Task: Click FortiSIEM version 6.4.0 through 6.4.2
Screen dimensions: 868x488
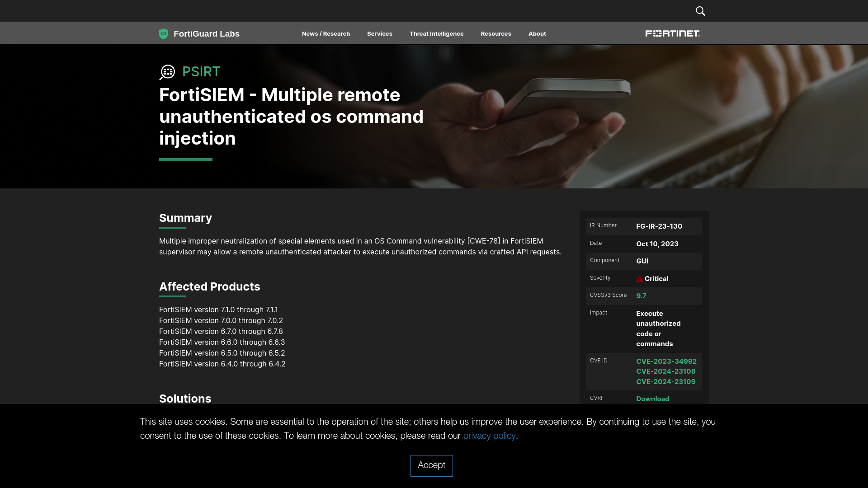Action: click(222, 364)
